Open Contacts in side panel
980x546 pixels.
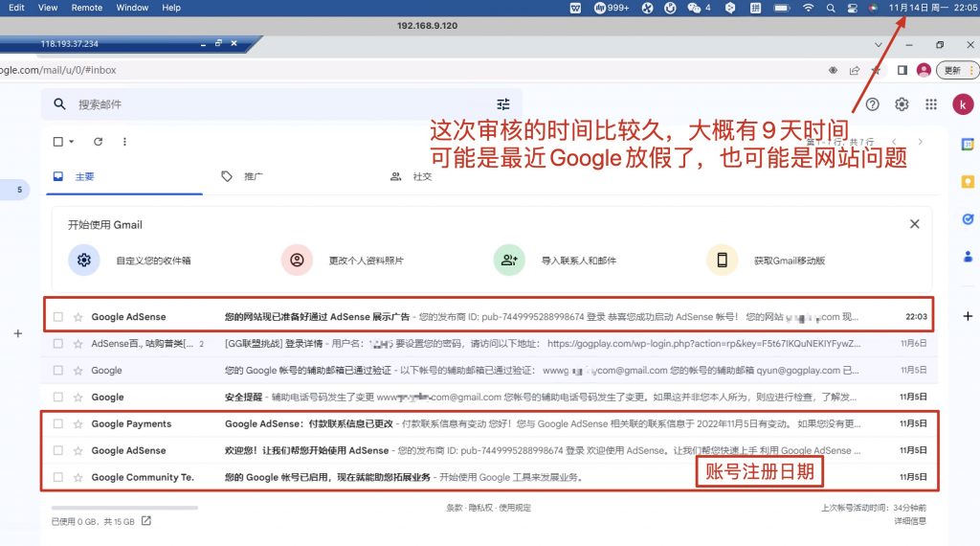(968, 257)
